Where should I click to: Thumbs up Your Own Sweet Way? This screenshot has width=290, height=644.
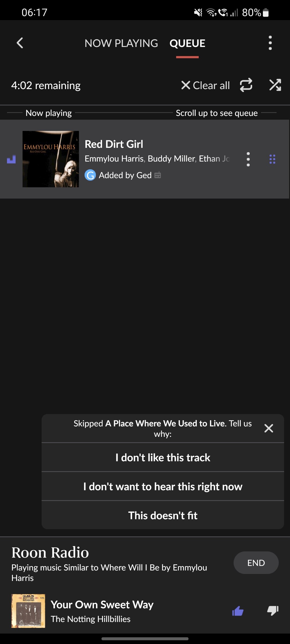[238, 611]
